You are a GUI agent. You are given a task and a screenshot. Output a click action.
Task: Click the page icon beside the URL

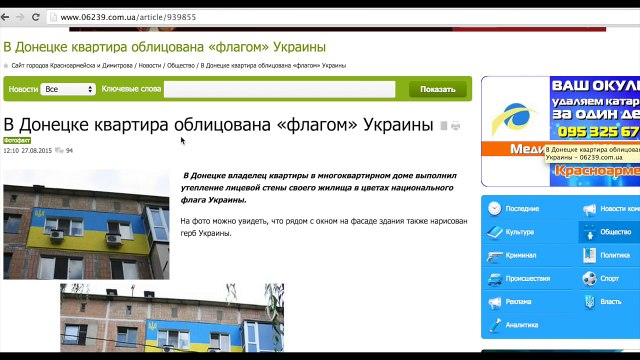(x=53, y=17)
